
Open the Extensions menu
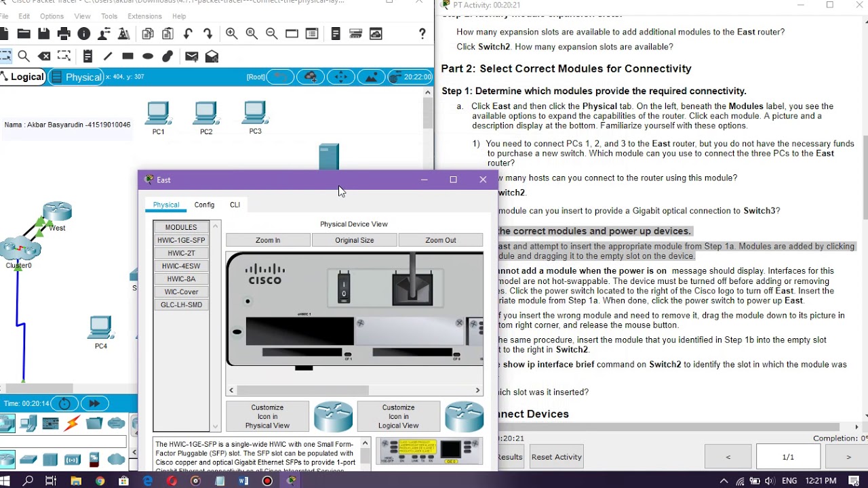144,16
